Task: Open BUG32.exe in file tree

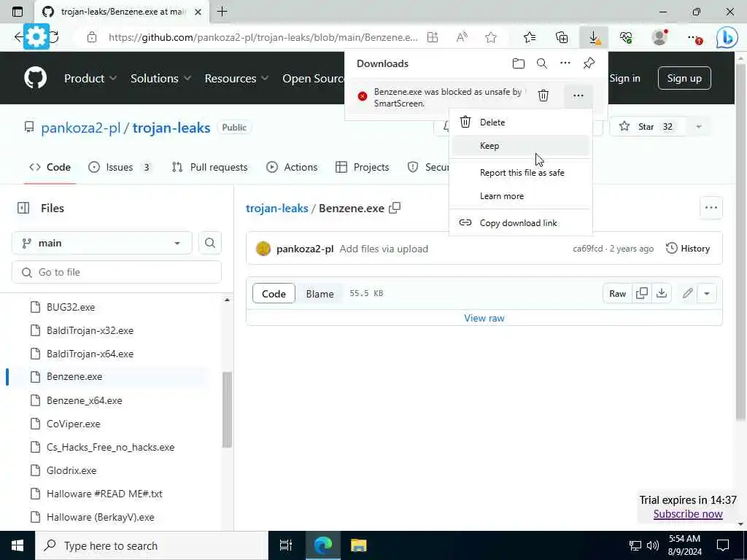Action: 71,307
